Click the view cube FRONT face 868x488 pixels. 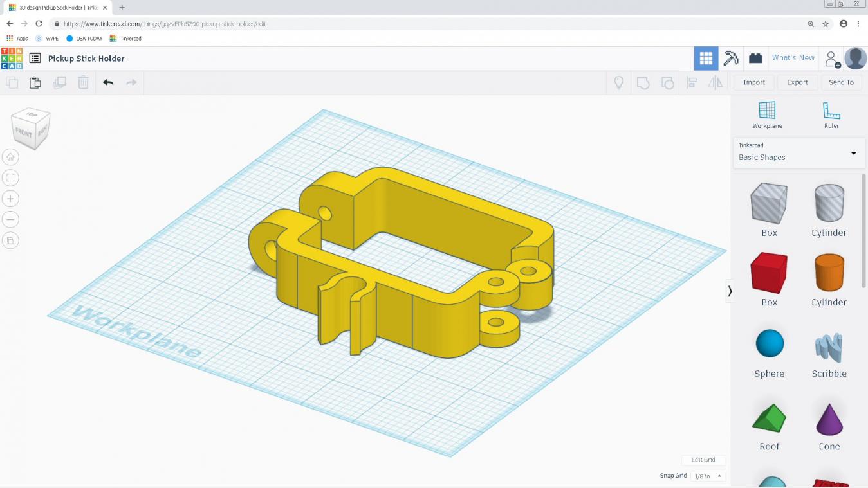tap(24, 134)
